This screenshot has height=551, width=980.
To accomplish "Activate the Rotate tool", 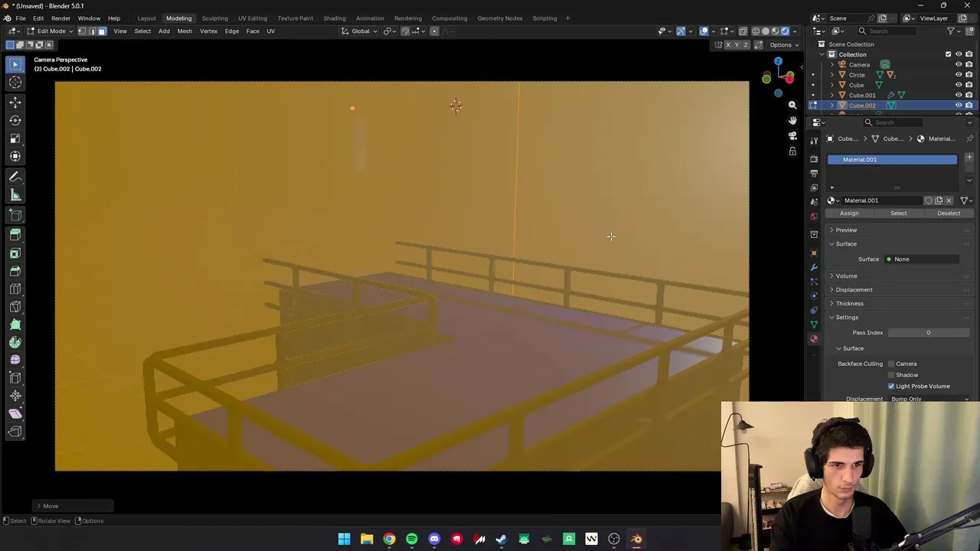I will (x=15, y=120).
